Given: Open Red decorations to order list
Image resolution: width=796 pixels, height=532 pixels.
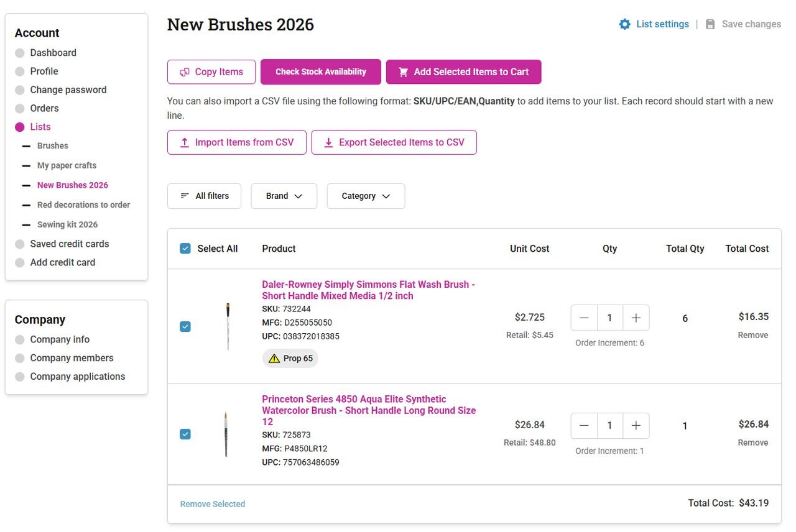Looking at the screenshot, I should (x=83, y=204).
